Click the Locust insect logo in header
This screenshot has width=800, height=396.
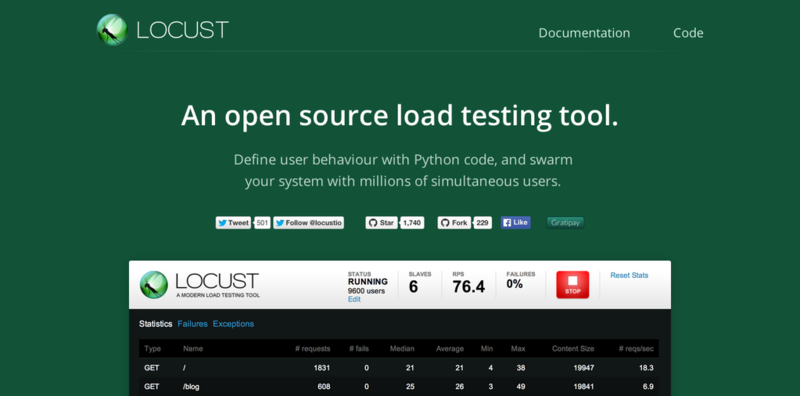click(112, 30)
